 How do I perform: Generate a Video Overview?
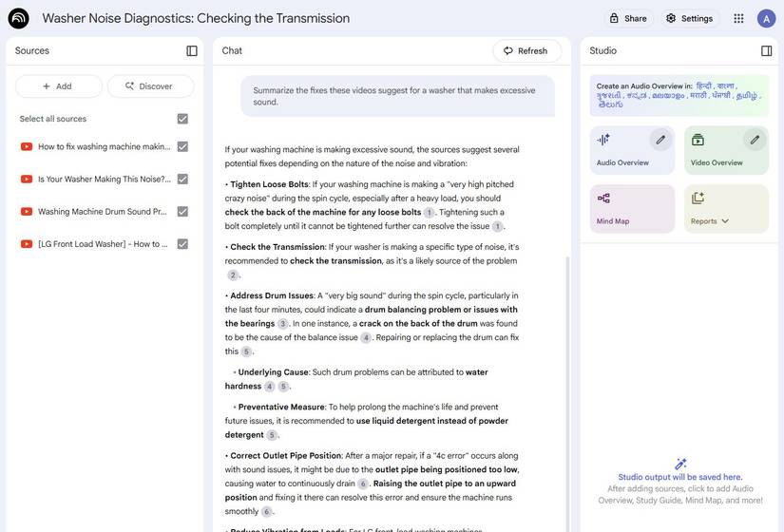click(x=726, y=150)
